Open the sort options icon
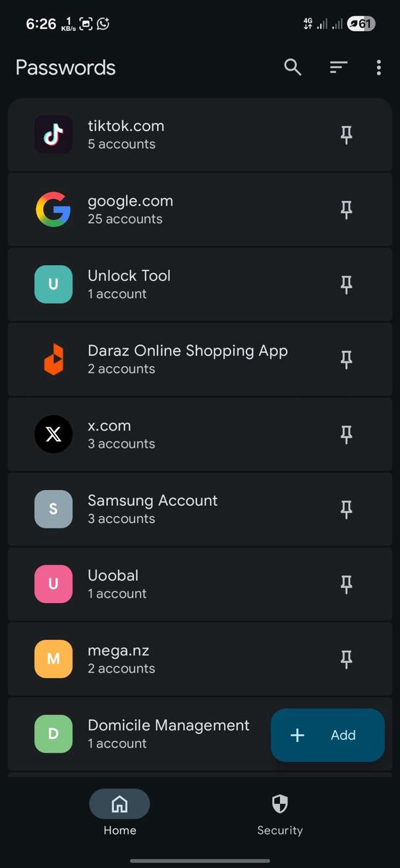Image resolution: width=400 pixels, height=868 pixels. pyautogui.click(x=339, y=67)
